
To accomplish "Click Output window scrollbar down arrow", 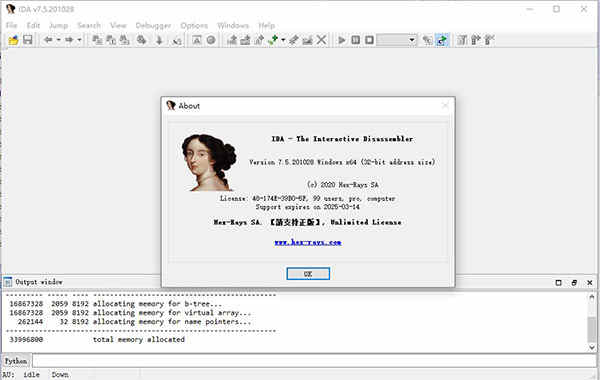I will pos(592,347).
